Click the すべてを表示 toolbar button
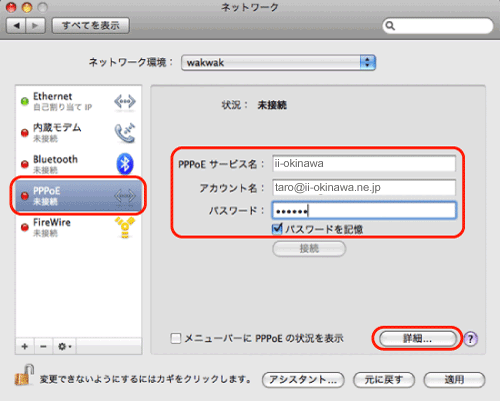This screenshot has height=401, width=500. point(91,26)
